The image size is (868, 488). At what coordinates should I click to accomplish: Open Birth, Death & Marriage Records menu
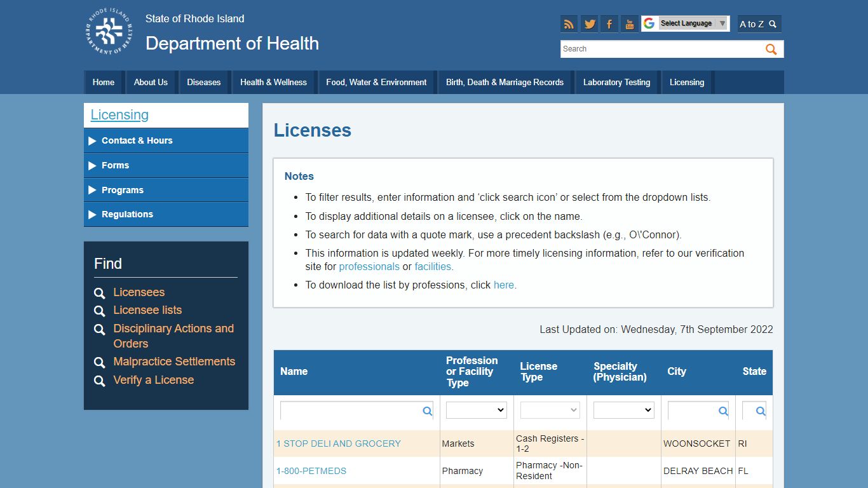(x=505, y=82)
